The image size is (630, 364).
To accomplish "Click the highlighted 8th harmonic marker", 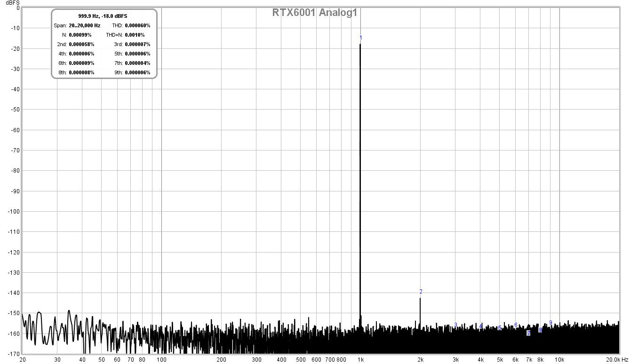I will click(x=540, y=330).
